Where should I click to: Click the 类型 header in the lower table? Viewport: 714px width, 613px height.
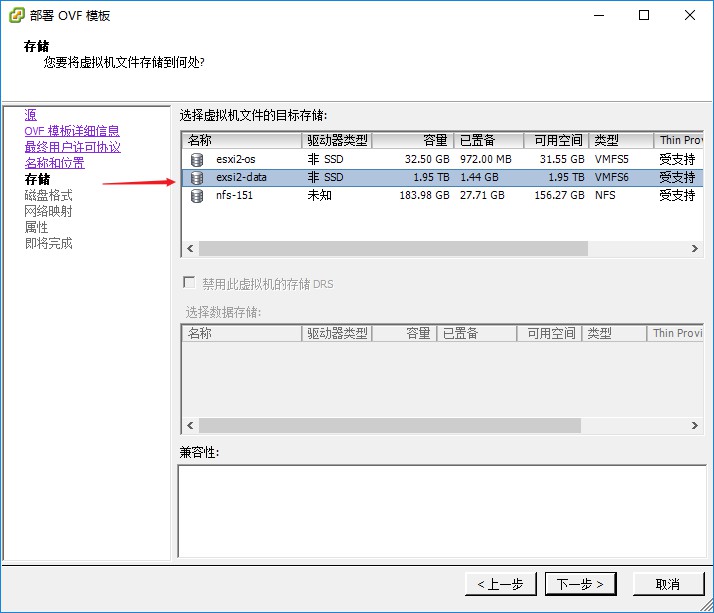tap(614, 333)
